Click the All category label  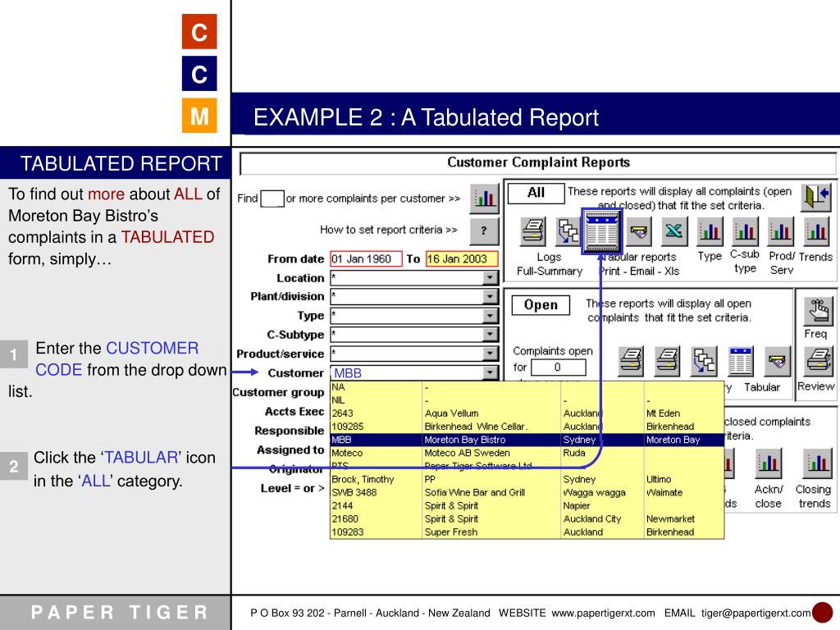[x=536, y=193]
